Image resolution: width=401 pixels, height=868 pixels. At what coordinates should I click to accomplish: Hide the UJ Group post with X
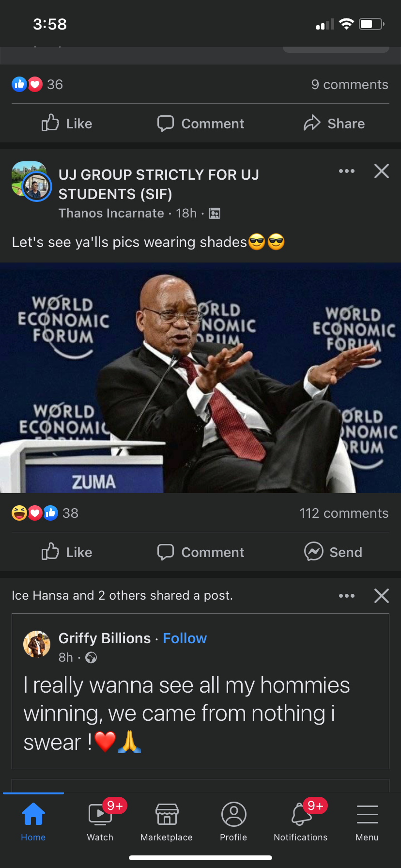[x=382, y=171]
